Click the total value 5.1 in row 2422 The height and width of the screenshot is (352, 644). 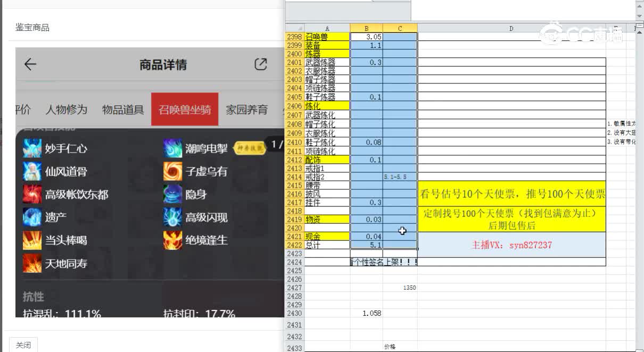tap(366, 245)
